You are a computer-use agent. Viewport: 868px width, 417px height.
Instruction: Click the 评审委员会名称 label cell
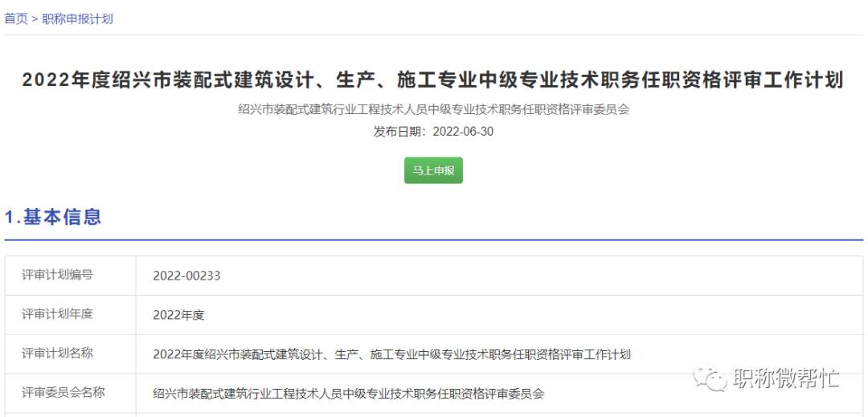[71, 393]
